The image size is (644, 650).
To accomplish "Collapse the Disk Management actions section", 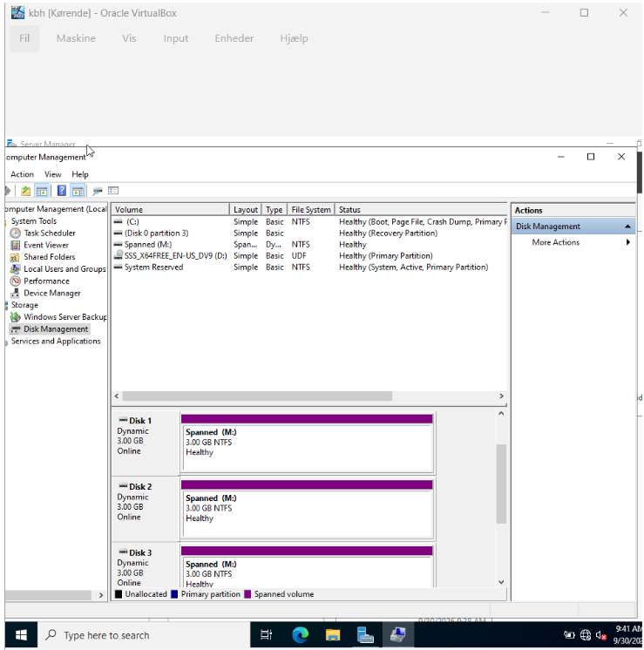I will point(627,227).
